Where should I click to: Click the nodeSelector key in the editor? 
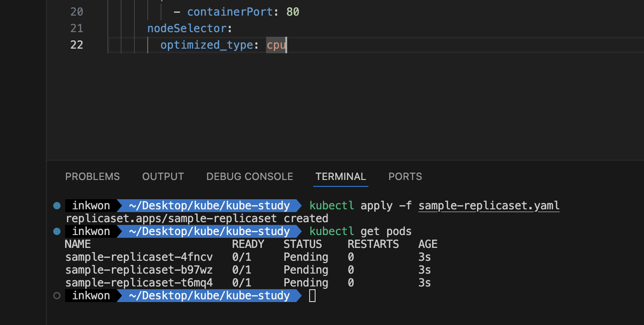(187, 28)
